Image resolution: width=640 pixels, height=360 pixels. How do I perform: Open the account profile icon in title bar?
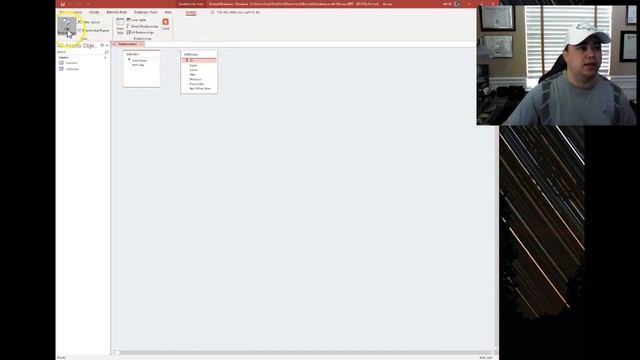(457, 4)
